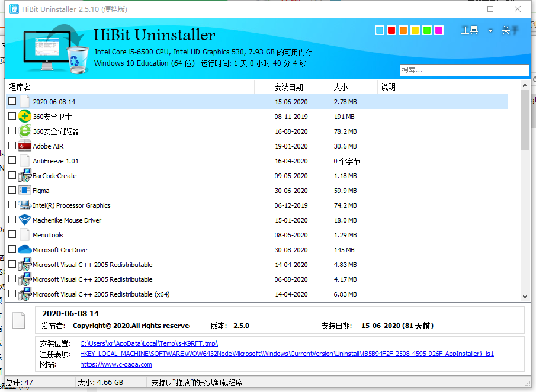
Task: Click the 总计: 47 status bar entry
Action: pyautogui.click(x=20, y=383)
